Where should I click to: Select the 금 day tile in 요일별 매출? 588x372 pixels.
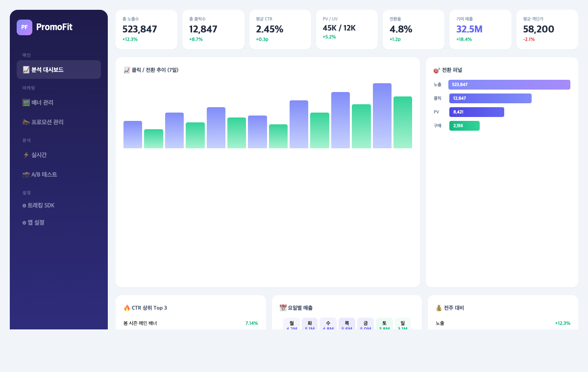point(366,324)
